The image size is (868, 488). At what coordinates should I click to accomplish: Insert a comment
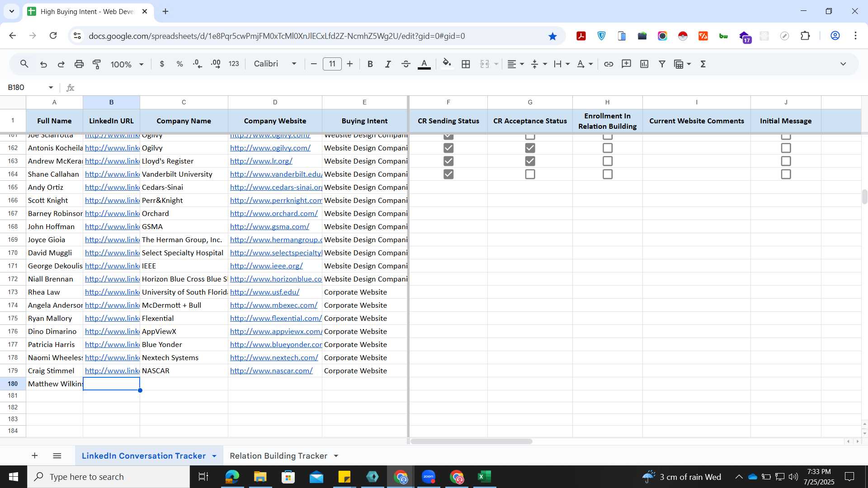[626, 64]
